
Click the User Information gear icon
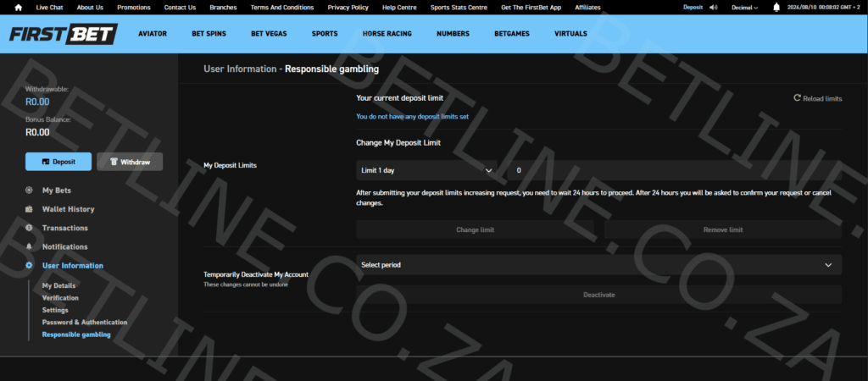pyautogui.click(x=29, y=265)
